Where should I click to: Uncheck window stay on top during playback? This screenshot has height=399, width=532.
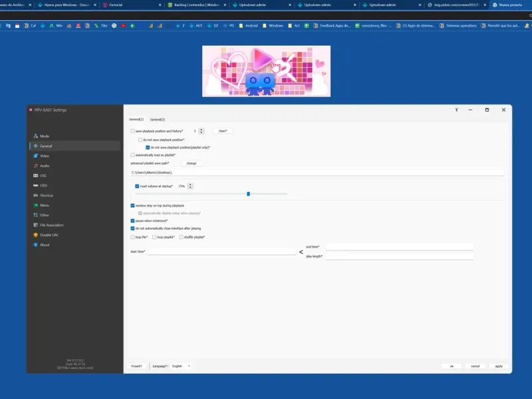(132, 205)
